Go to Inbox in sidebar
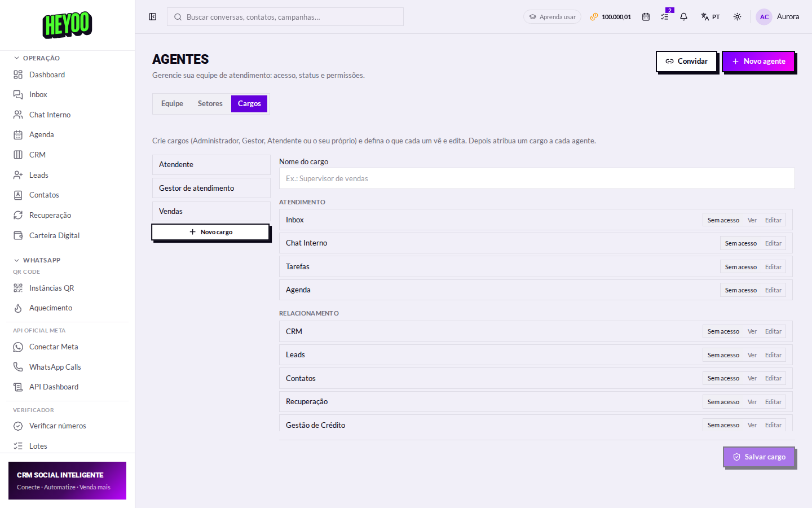Viewport: 812px width, 508px height. tap(68, 95)
